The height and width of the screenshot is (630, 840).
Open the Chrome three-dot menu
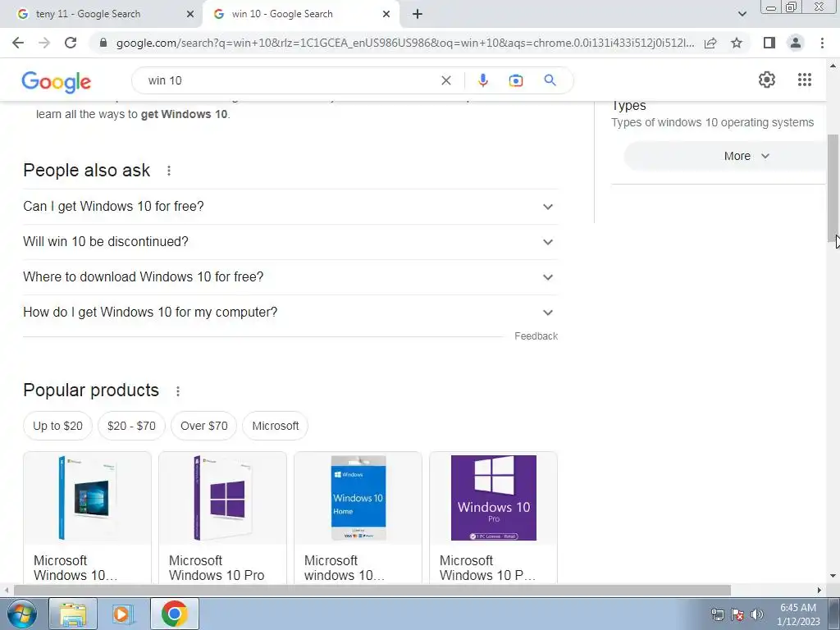point(822,43)
